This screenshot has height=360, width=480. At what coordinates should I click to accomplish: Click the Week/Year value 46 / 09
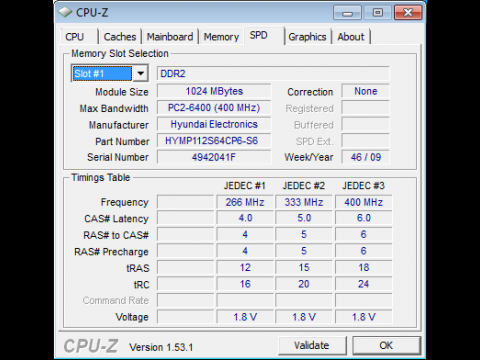(x=365, y=157)
